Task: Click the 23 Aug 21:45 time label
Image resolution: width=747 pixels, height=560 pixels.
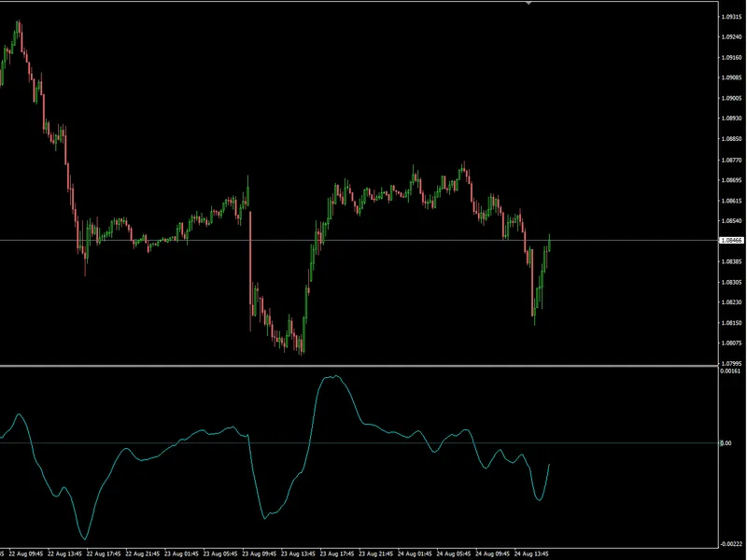Action: 376,554
